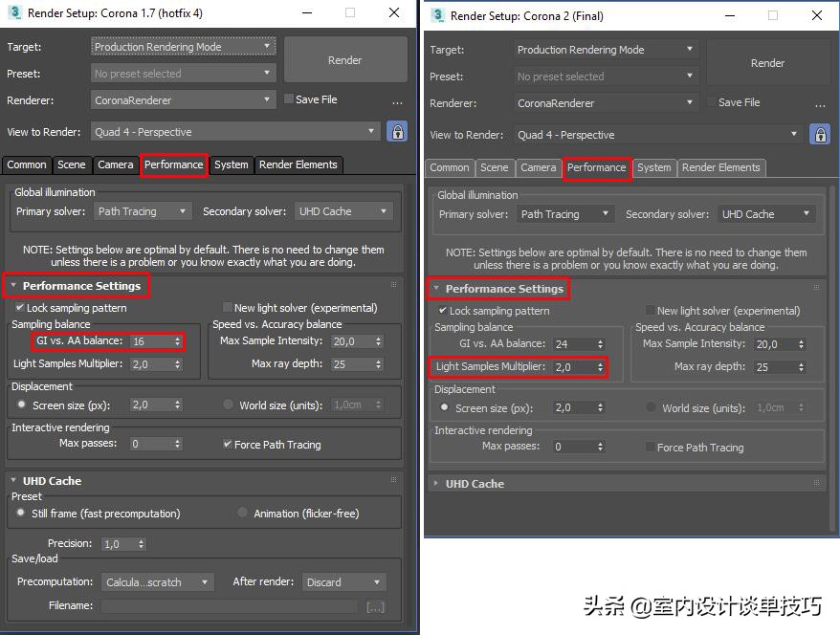The image size is (840, 635).
Task: Click Max Sample Intensity stepper in Corona 2
Action: pos(801,343)
